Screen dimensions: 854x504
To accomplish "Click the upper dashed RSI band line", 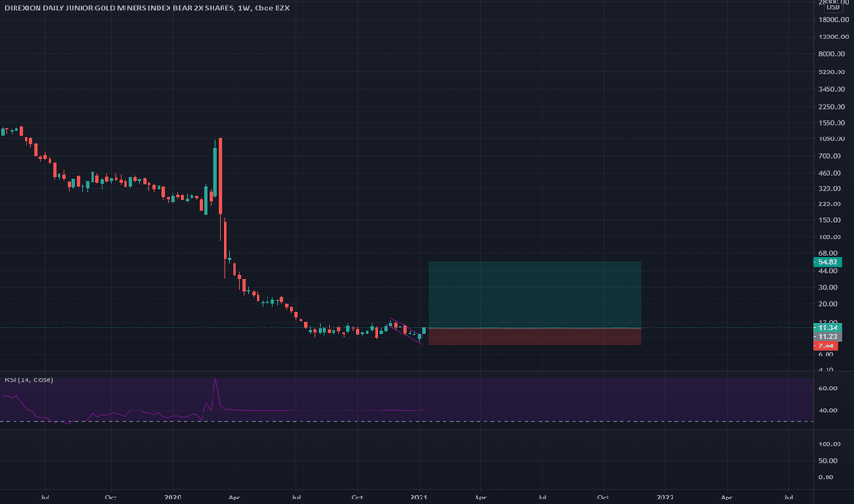I will coord(406,378).
